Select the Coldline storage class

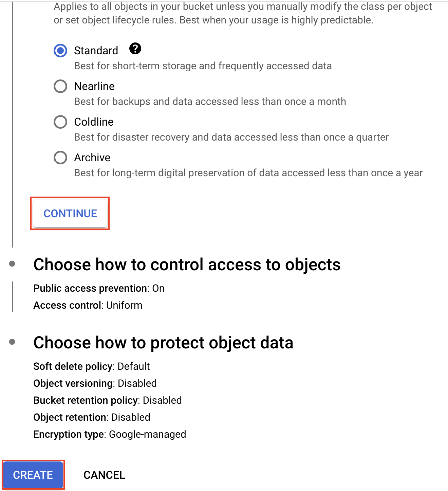[60, 122]
